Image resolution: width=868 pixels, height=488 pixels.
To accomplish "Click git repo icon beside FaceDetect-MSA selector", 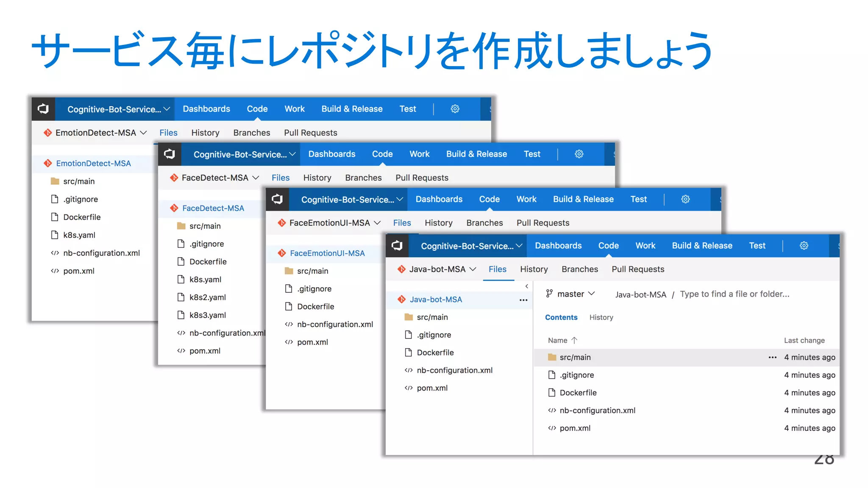I will tap(174, 177).
